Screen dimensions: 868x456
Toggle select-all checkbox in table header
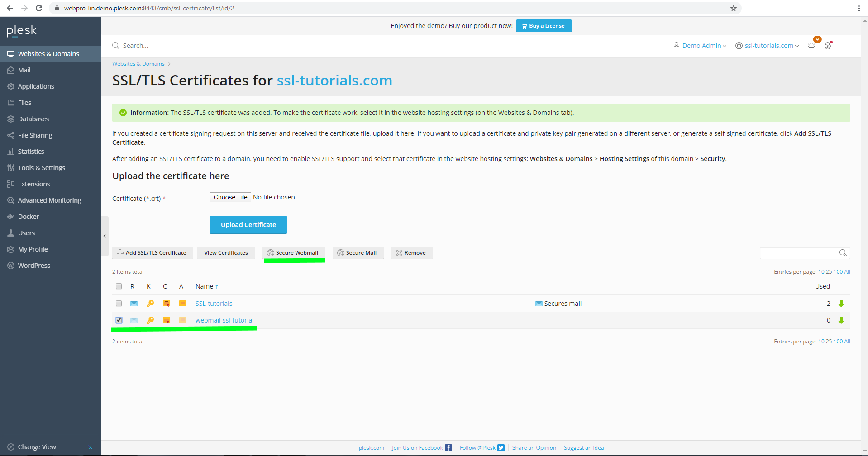point(119,286)
